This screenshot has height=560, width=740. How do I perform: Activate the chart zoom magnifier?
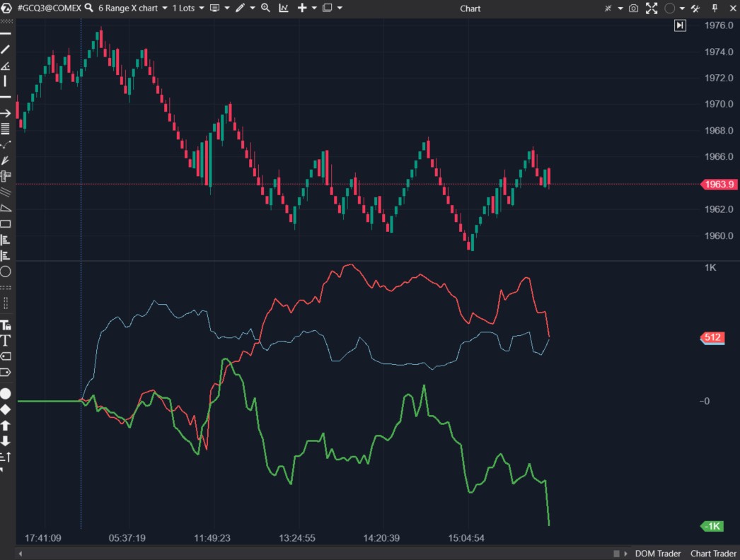[265, 8]
